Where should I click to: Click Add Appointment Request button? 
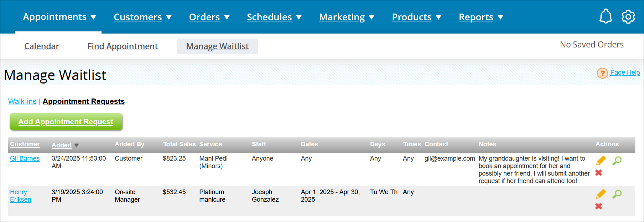click(x=66, y=122)
